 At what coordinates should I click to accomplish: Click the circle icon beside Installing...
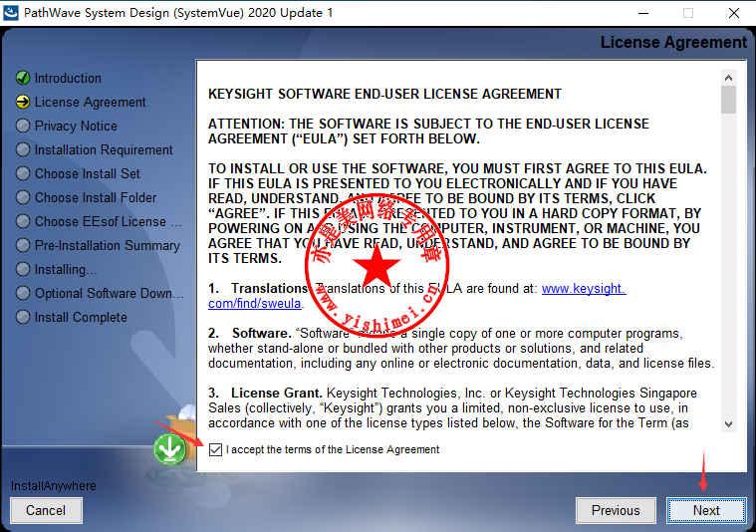23,269
